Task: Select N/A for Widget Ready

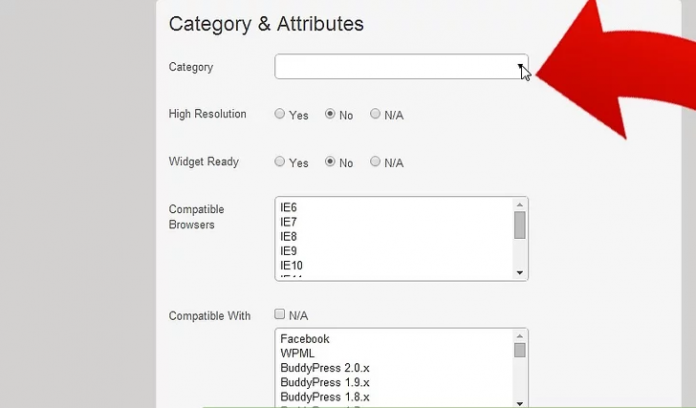Action: [x=376, y=162]
